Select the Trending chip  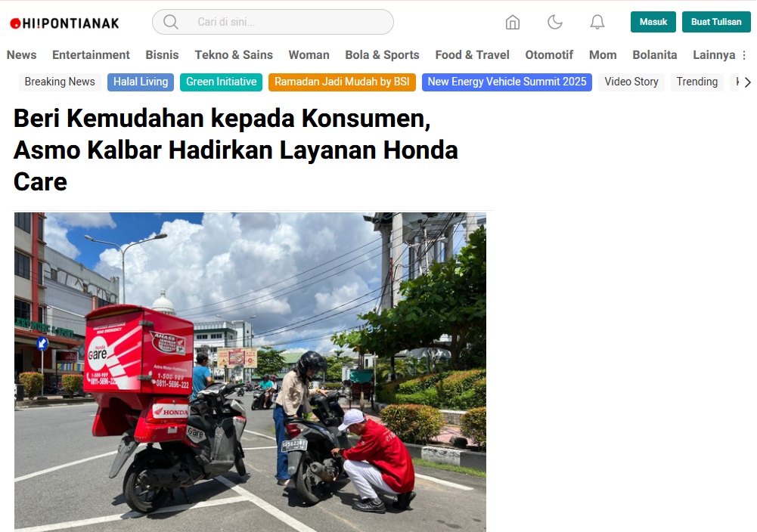697,82
